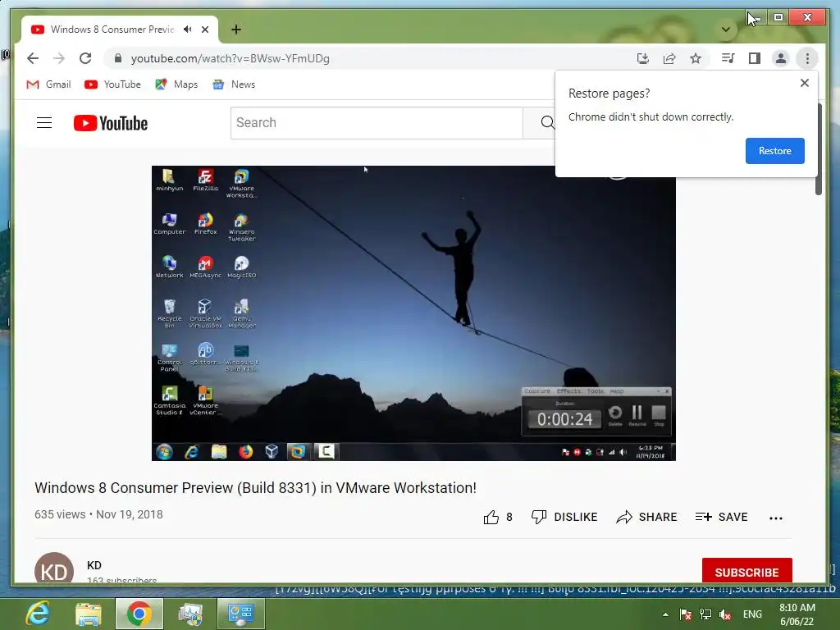Open the more actions ellipsis under video
The width and height of the screenshot is (840, 630).
776,518
